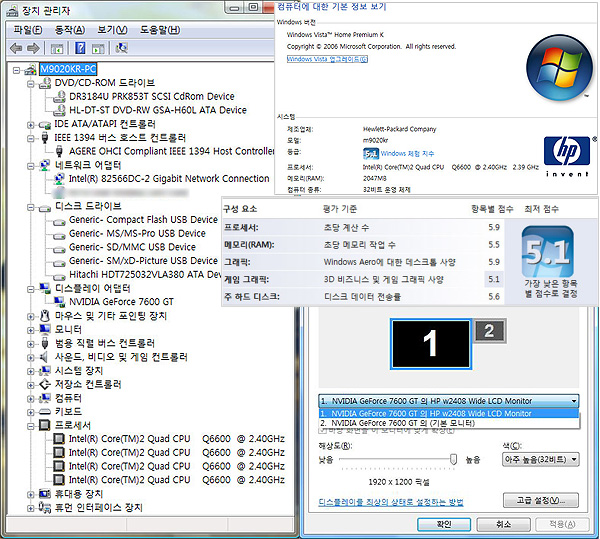Select monitor 1 thumbnail in display settings
This screenshot has width=600, height=539.
coord(431,344)
